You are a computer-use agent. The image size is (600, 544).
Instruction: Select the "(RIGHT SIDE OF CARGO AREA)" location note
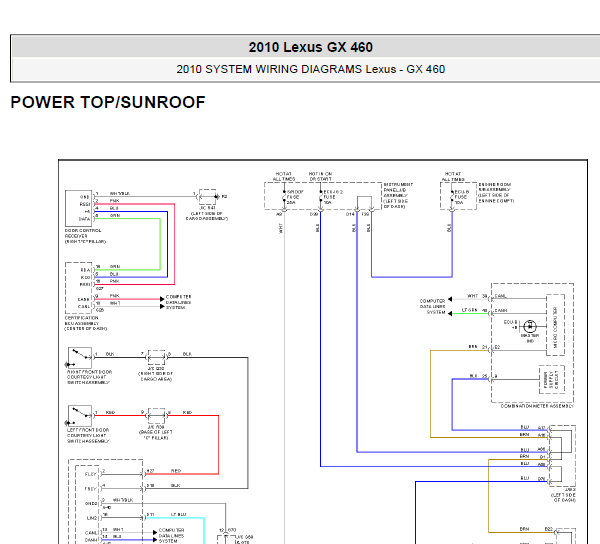tap(156, 376)
